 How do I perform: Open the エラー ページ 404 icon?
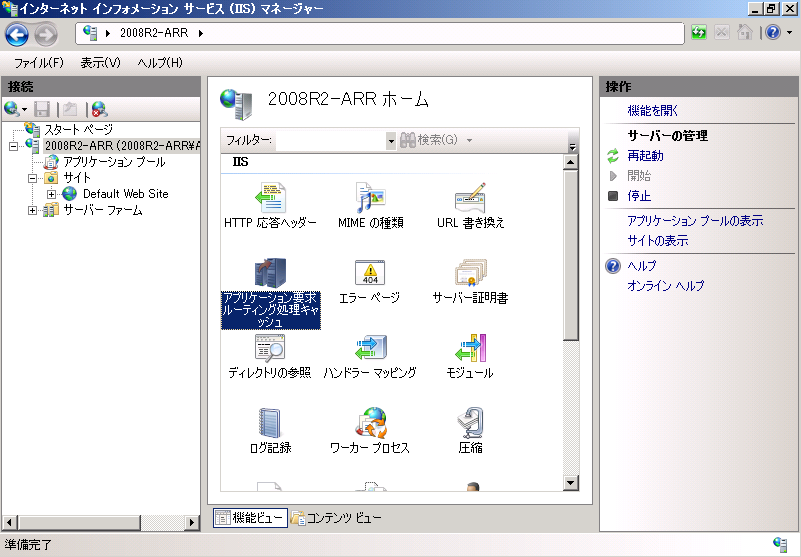[370, 273]
